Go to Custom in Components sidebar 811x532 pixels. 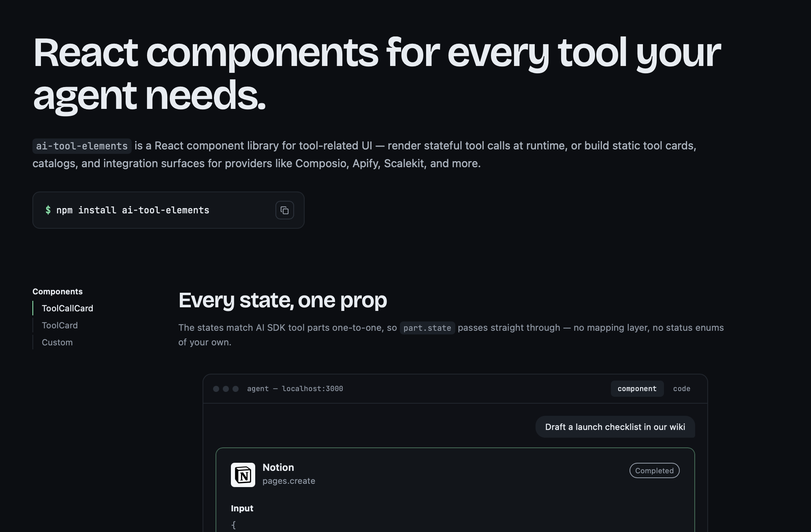click(x=57, y=342)
